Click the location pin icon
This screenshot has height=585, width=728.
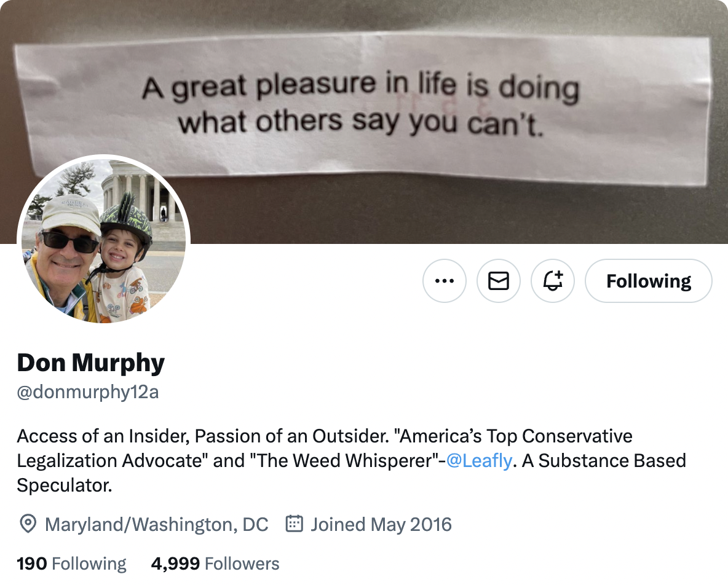point(28,524)
